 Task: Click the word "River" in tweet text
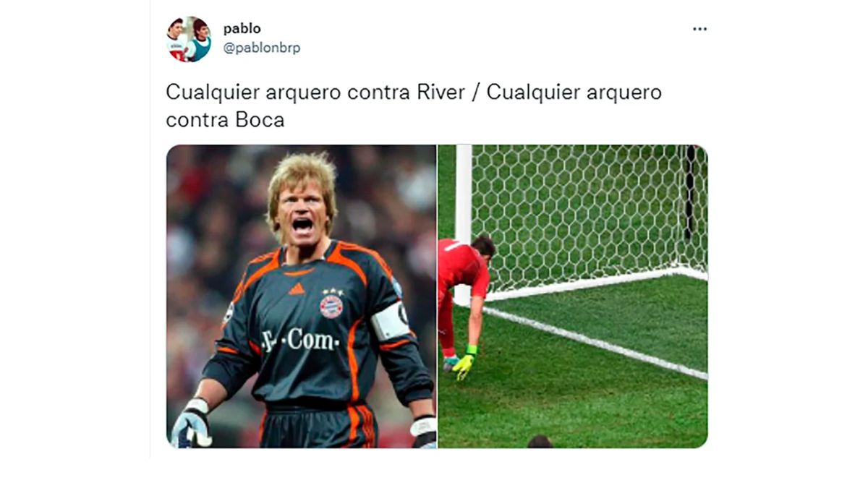pos(441,93)
